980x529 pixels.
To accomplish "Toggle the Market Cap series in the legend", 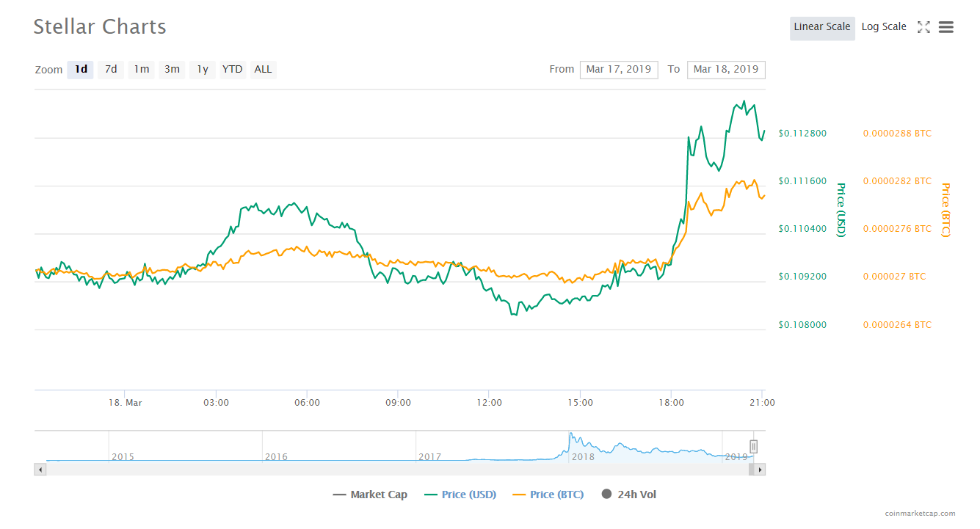I will [370, 494].
